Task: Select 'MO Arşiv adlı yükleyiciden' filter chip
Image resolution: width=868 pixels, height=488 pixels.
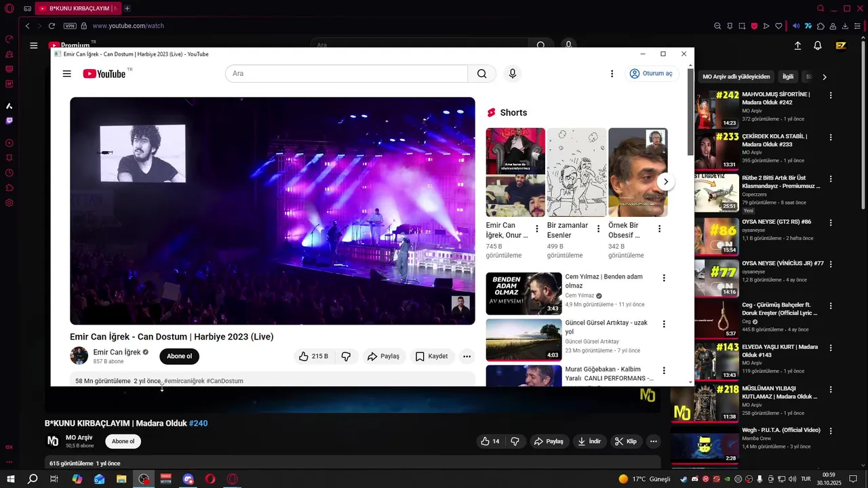Action: click(736, 77)
